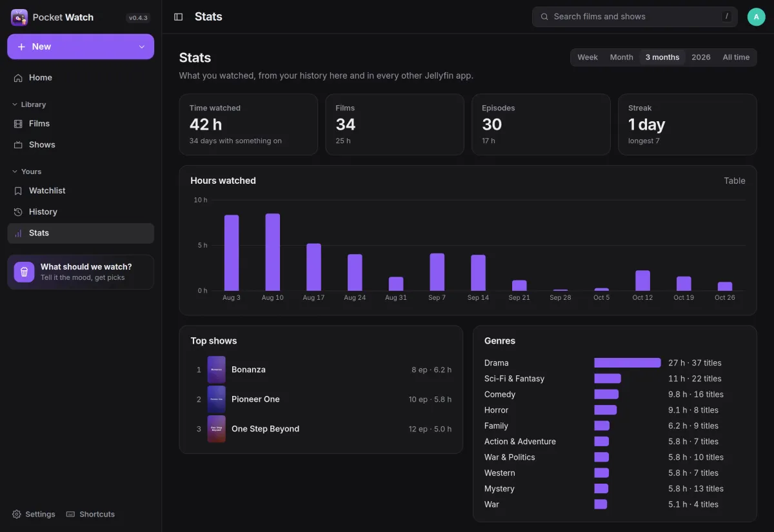
Task: Click the Aug 10 bar in the chart
Action: click(273, 252)
